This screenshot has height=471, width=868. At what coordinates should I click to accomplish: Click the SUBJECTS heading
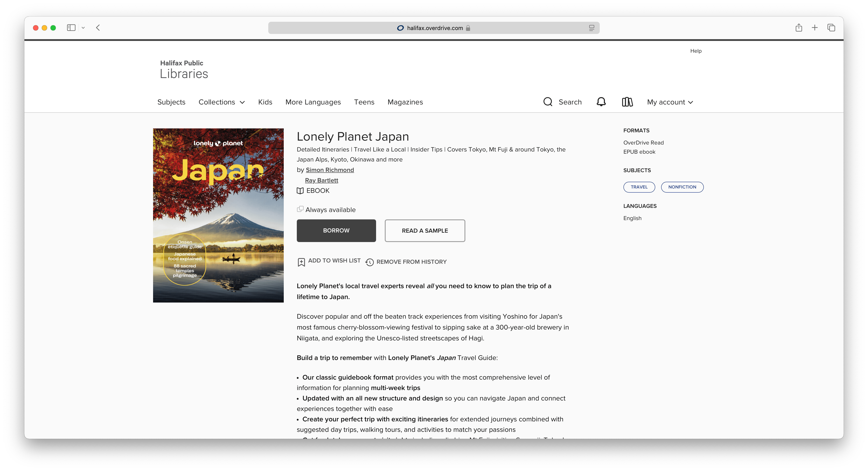coord(637,170)
